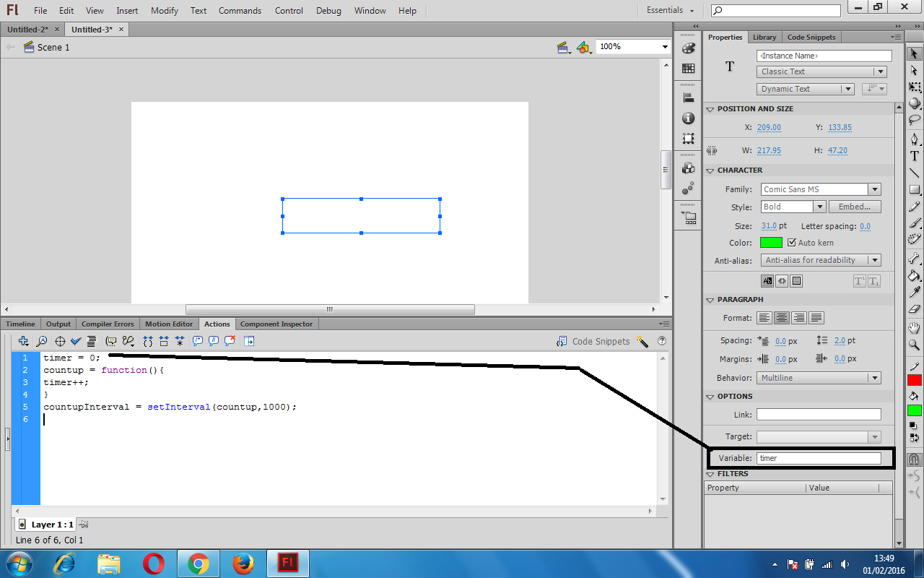The image size is (924, 578).
Task: Insert a target path
Action: point(61,341)
